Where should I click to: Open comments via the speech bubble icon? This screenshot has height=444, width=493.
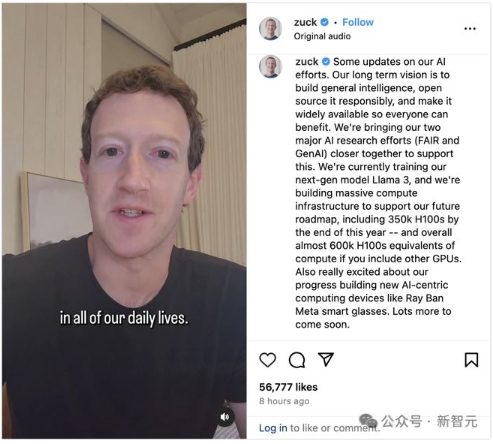(x=297, y=360)
